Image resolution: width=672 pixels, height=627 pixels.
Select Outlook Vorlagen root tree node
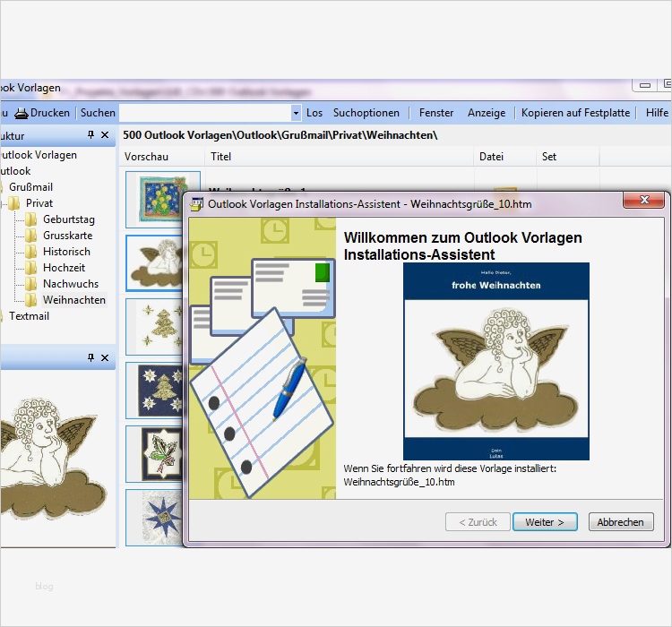(x=39, y=155)
